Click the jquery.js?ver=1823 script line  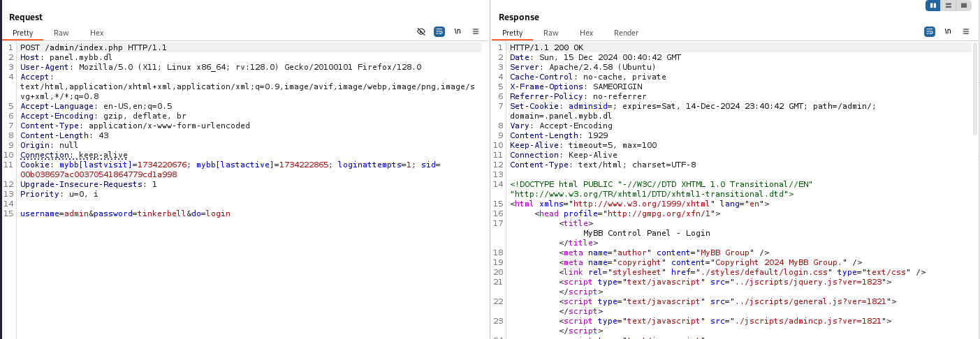[x=725, y=282]
